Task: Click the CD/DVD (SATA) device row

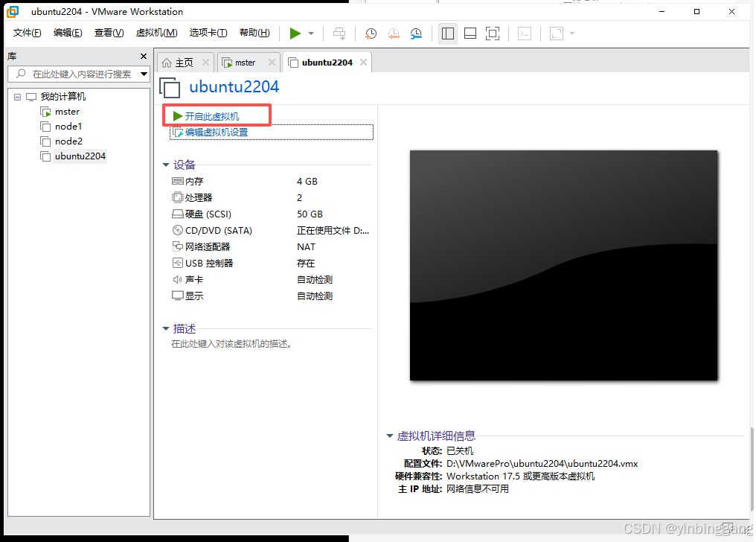Action: [x=270, y=231]
